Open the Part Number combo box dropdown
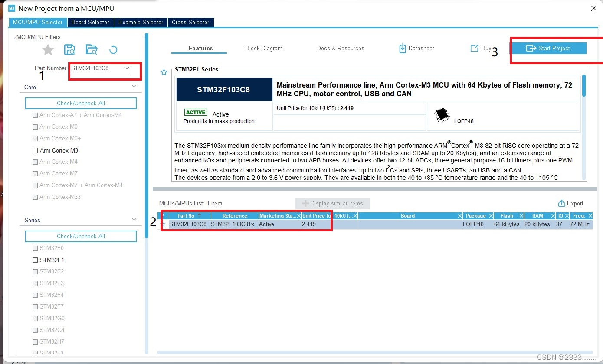 [x=127, y=68]
